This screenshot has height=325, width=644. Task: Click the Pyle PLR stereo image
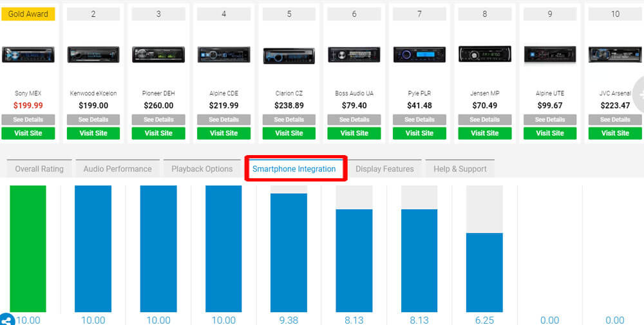pyautogui.click(x=419, y=55)
